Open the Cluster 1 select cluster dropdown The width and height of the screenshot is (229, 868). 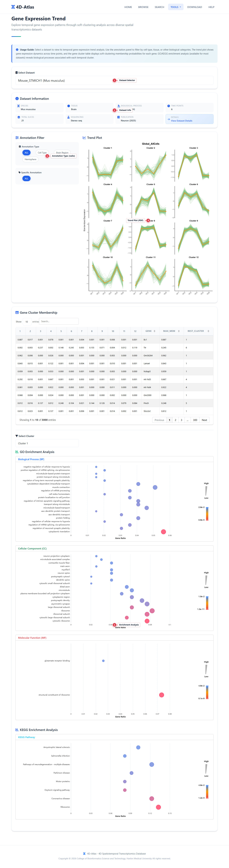pyautogui.click(x=47, y=443)
